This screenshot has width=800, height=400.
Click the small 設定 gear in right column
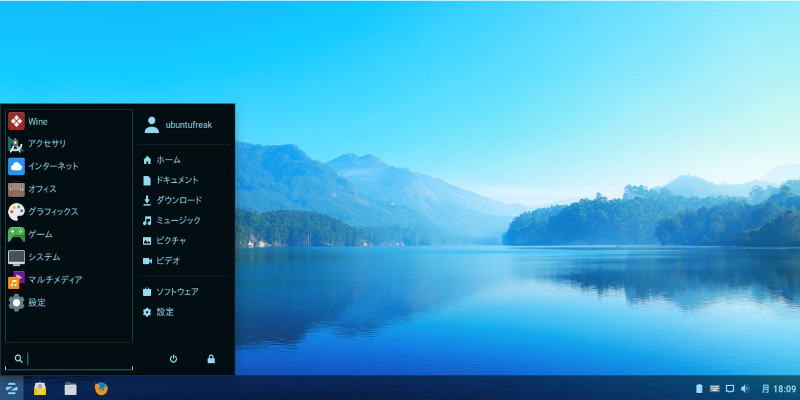pos(147,312)
